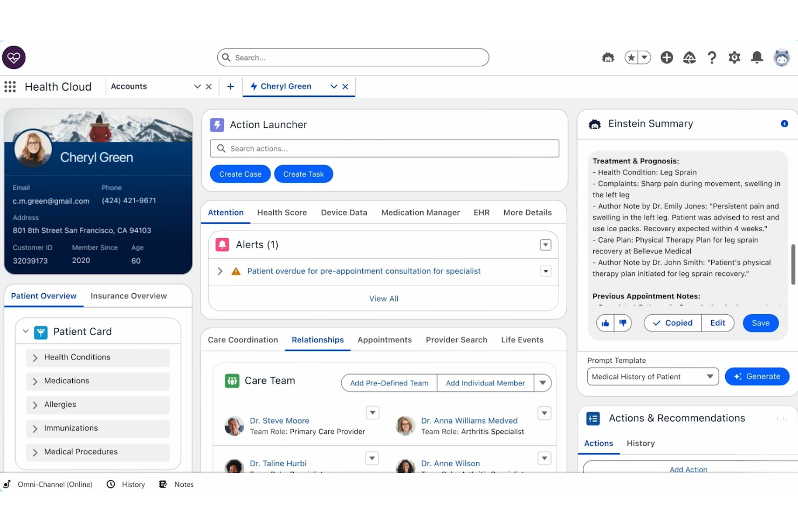
Task: Switch to the Insurance Overview tab
Action: [128, 296]
